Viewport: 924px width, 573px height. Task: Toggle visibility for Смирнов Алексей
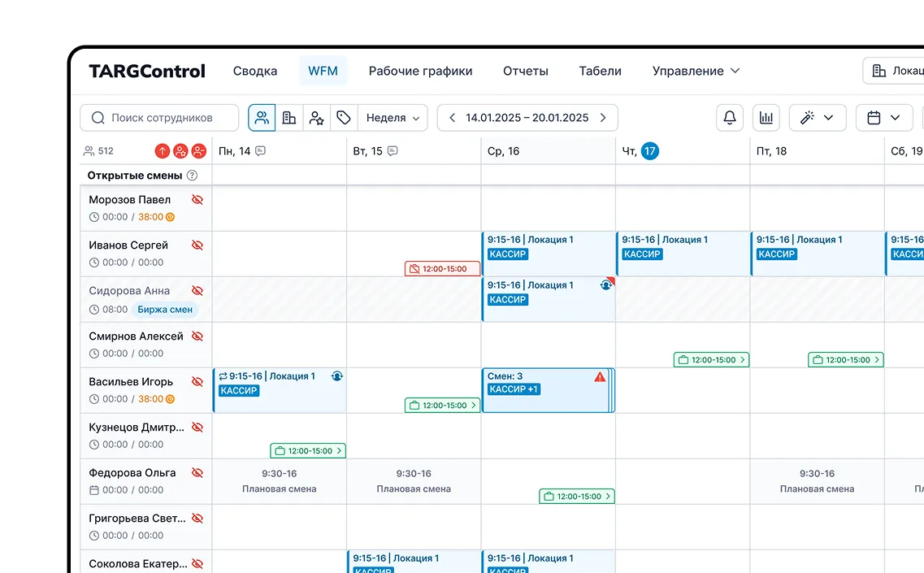click(x=197, y=336)
